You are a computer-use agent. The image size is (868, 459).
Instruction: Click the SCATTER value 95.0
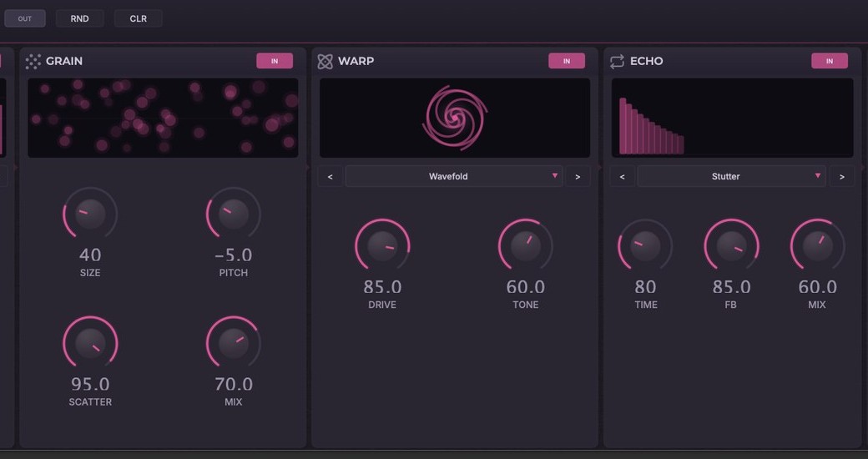click(x=90, y=384)
